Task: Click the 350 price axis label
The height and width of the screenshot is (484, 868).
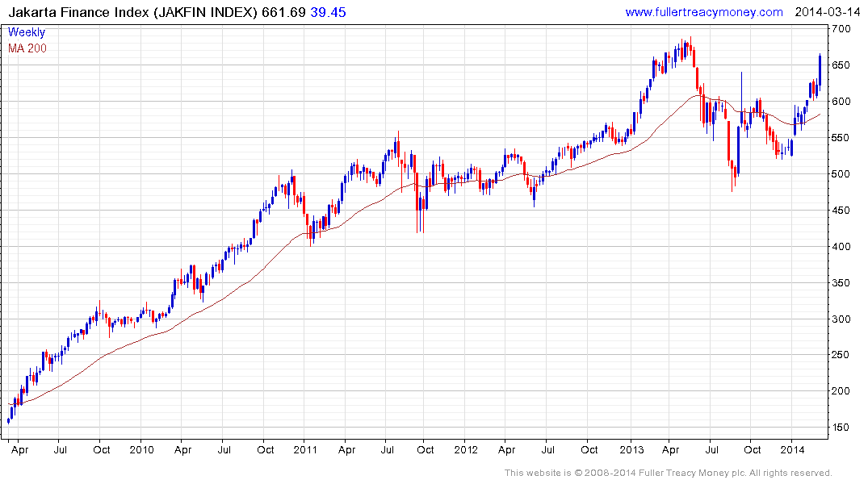Action: (x=841, y=282)
